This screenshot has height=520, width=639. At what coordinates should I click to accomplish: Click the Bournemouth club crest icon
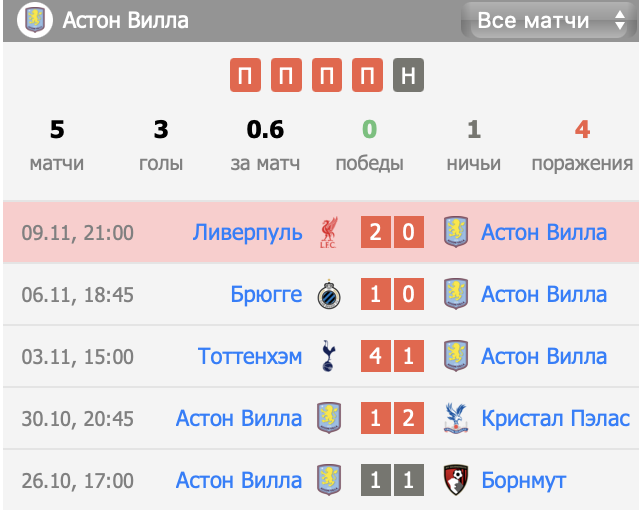[x=455, y=480]
